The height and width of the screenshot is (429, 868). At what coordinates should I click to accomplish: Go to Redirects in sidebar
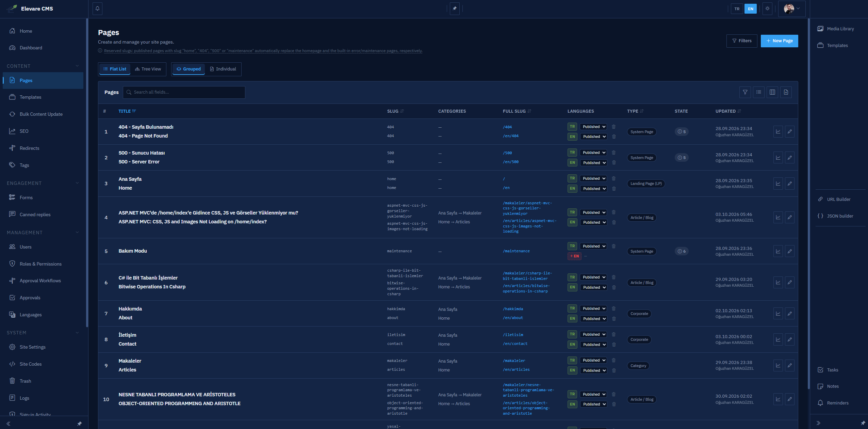[43, 148]
